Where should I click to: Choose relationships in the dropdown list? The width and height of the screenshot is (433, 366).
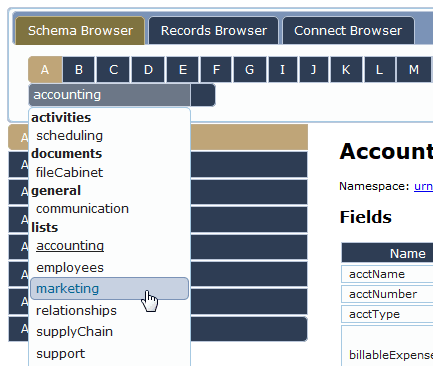click(x=76, y=310)
